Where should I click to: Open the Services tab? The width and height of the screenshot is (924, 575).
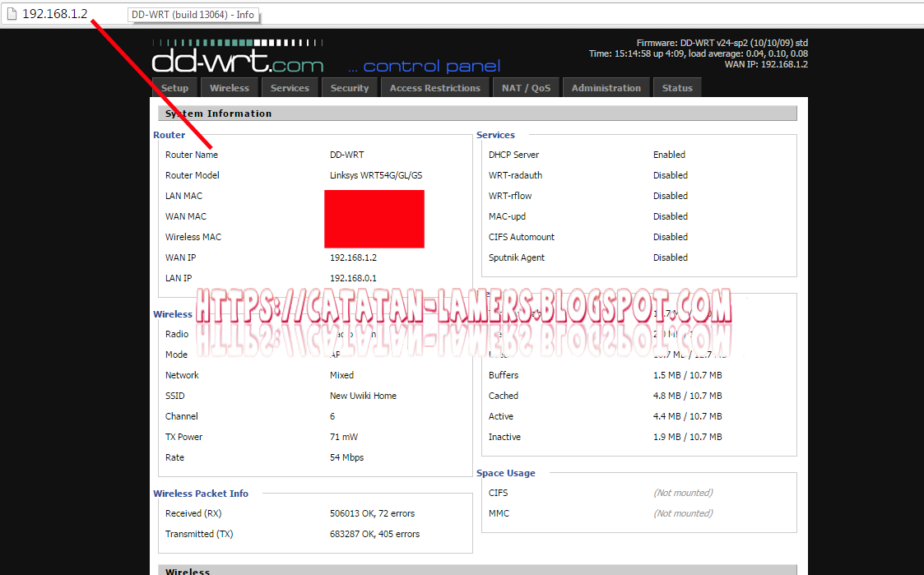290,88
